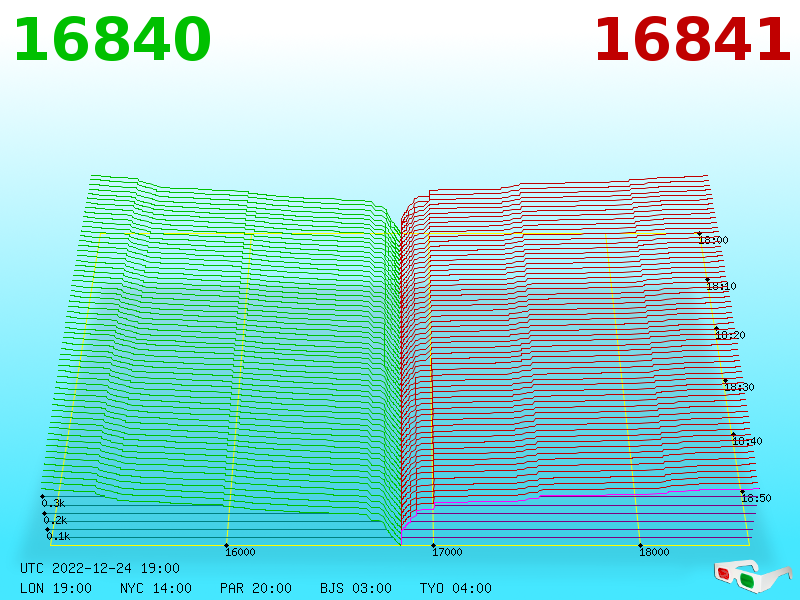Click the 18:50 time axis marker
Screen dimensions: 800x600
pyautogui.click(x=756, y=498)
